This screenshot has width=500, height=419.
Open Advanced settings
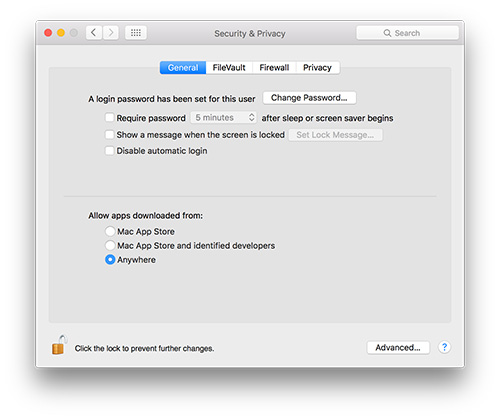pos(398,348)
